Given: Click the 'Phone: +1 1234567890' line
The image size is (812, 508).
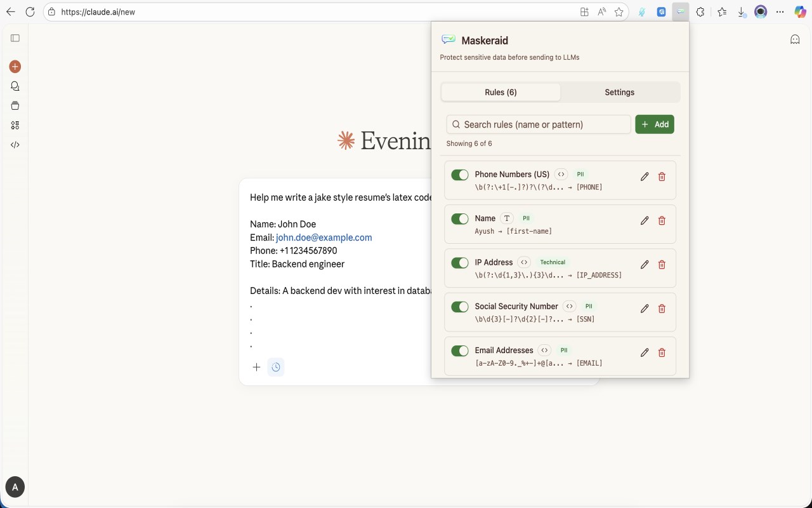Looking at the screenshot, I should click(293, 251).
